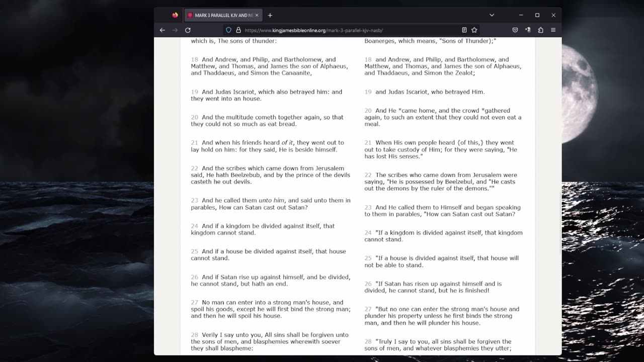Open a new tab with plus button

point(270,15)
